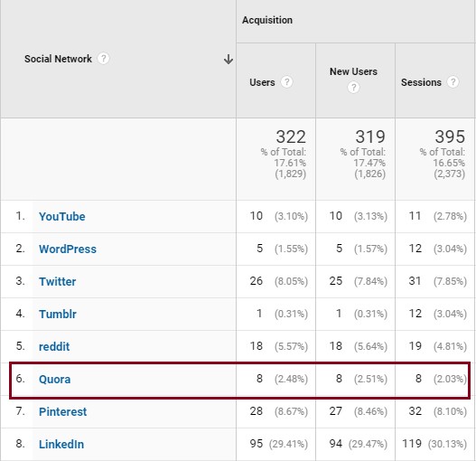The image size is (476, 461).
Task: Open the Pinterest social network link
Action: pyautogui.click(x=63, y=412)
